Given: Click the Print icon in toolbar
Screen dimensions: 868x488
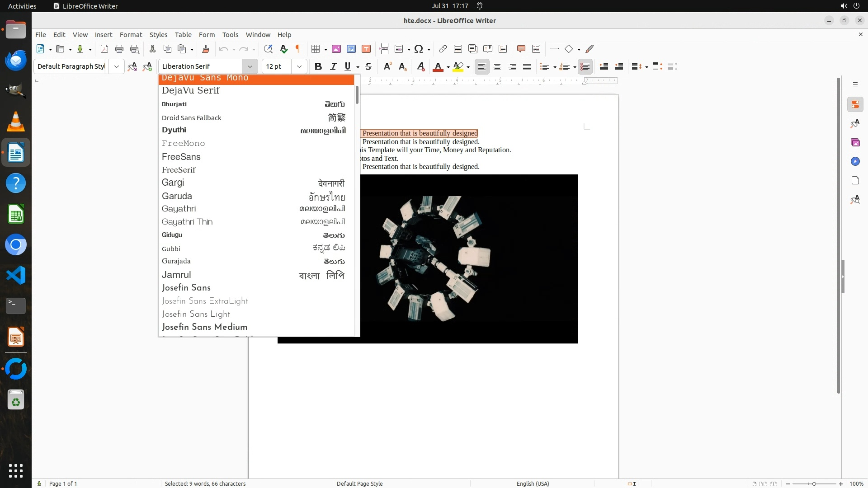Looking at the screenshot, I should 119,49.
